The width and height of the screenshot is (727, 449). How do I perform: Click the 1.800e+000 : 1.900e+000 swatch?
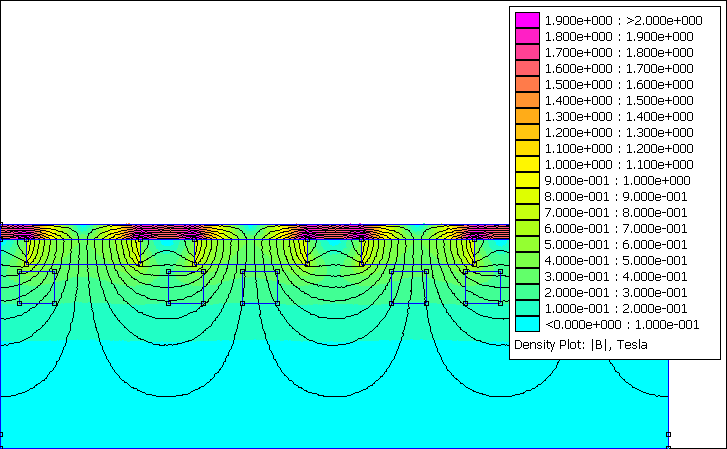pyautogui.click(x=527, y=36)
